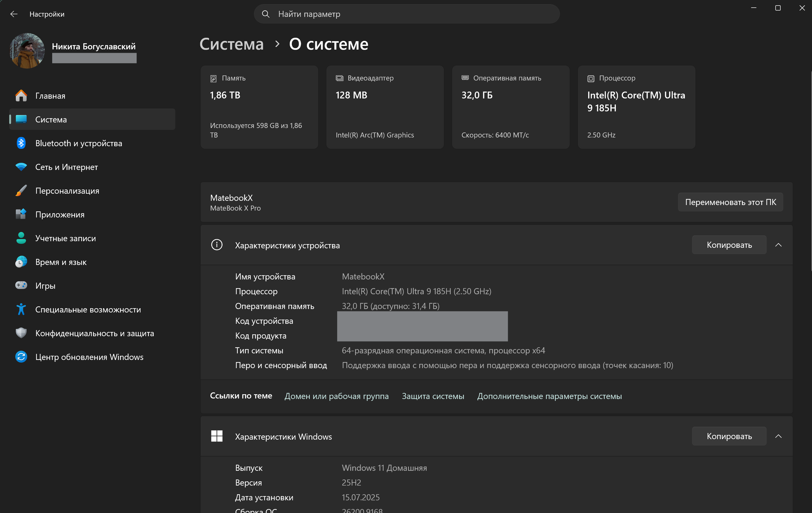Copy device specifications with Копировать
This screenshot has width=812, height=513.
point(729,245)
